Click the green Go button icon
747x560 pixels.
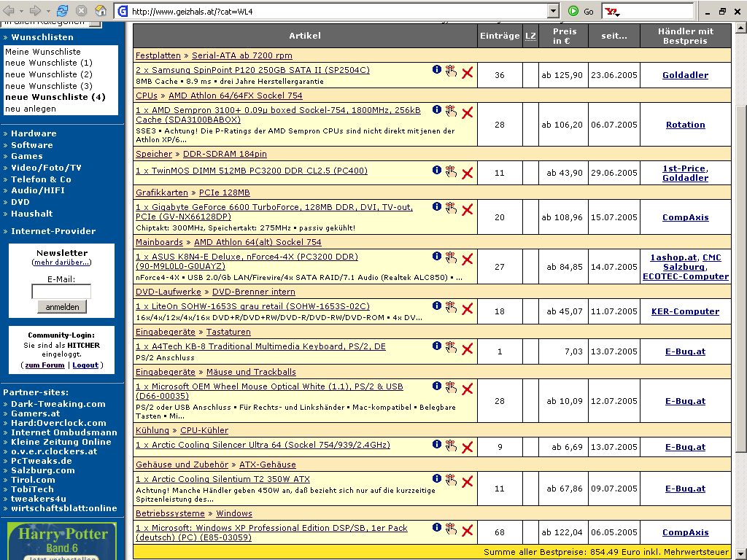click(x=573, y=11)
